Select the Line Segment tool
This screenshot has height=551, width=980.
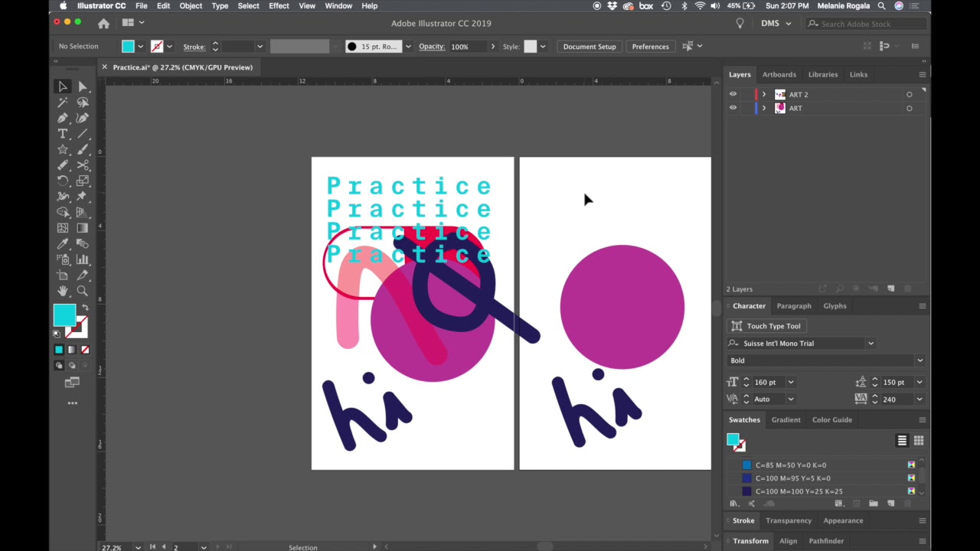[83, 134]
